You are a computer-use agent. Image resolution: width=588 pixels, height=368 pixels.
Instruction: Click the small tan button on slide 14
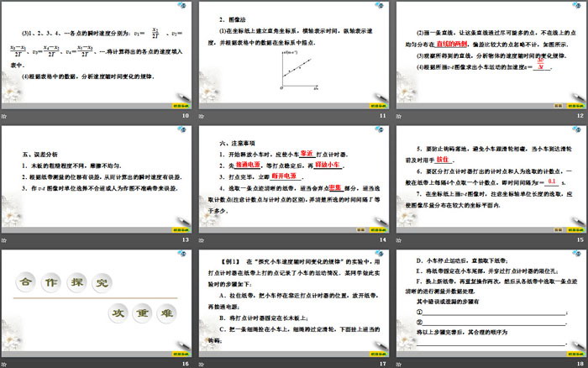point(361,229)
